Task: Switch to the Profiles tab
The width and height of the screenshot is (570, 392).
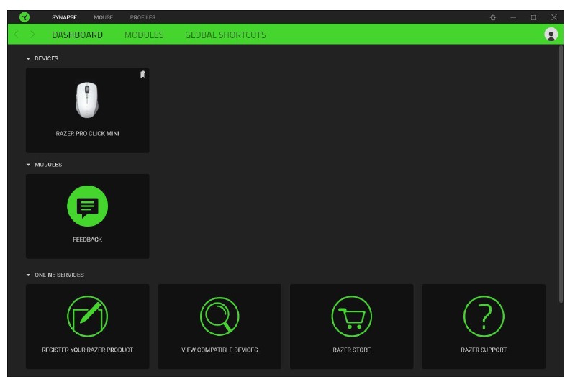Action: tap(142, 17)
